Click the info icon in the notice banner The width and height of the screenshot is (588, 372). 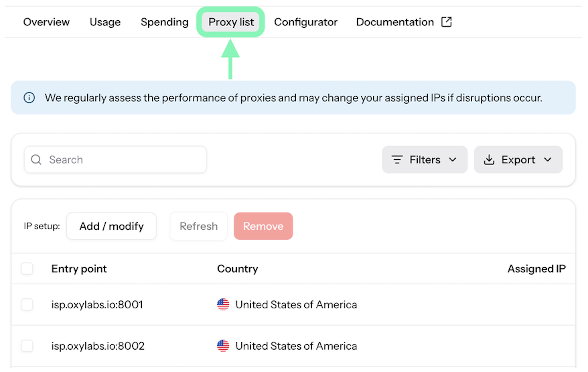(x=29, y=98)
